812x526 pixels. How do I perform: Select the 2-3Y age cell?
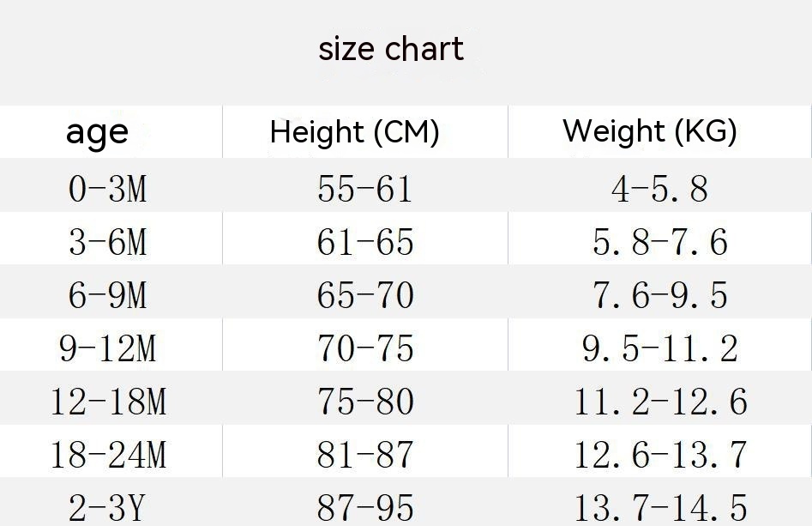(x=108, y=508)
